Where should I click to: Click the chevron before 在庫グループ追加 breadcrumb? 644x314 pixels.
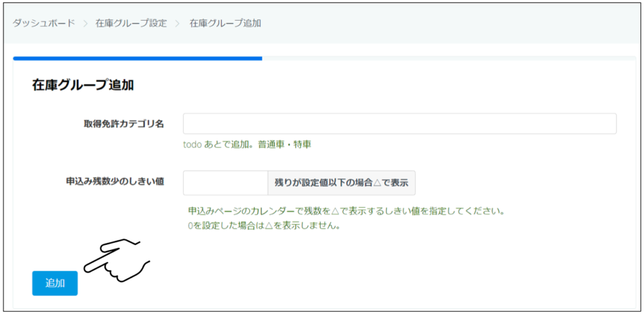[x=178, y=23]
